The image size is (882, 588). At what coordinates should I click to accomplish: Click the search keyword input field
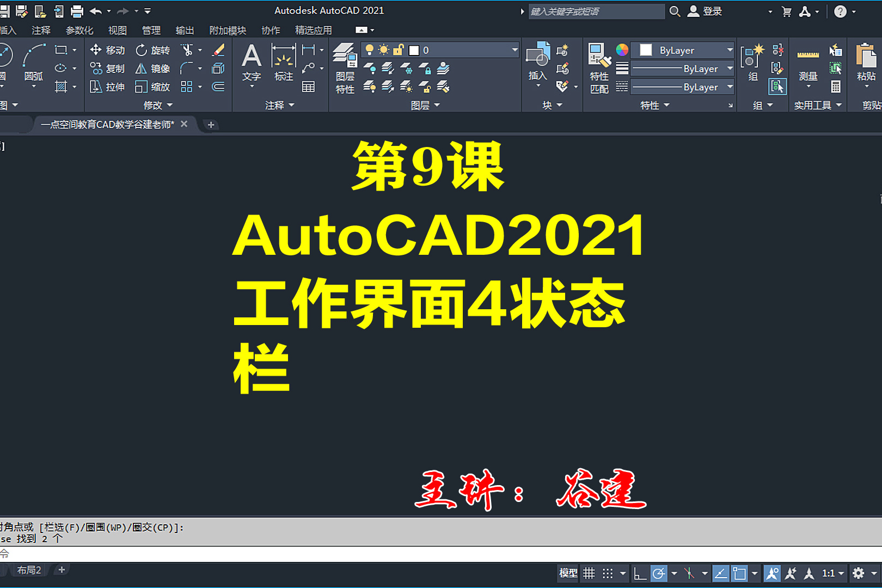point(596,11)
